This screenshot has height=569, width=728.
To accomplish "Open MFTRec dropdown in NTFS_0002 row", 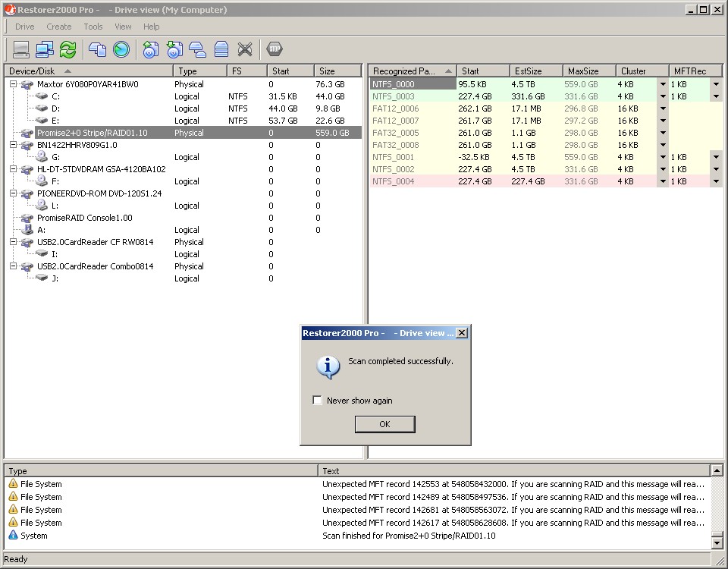I will point(716,169).
